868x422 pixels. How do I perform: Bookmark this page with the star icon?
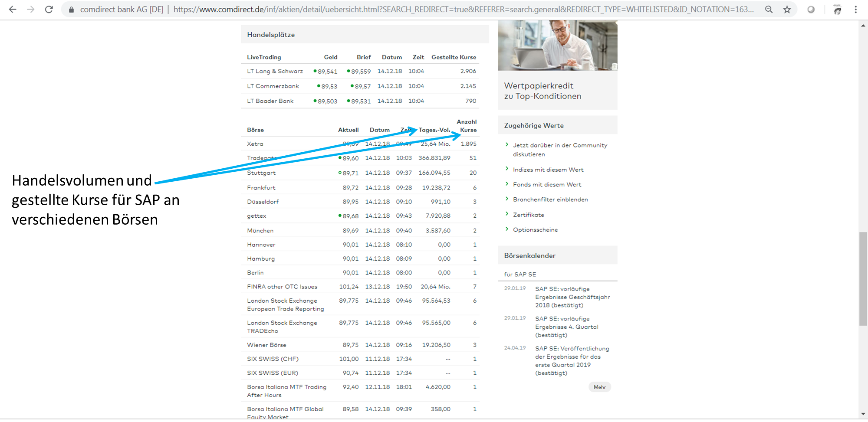pos(787,10)
